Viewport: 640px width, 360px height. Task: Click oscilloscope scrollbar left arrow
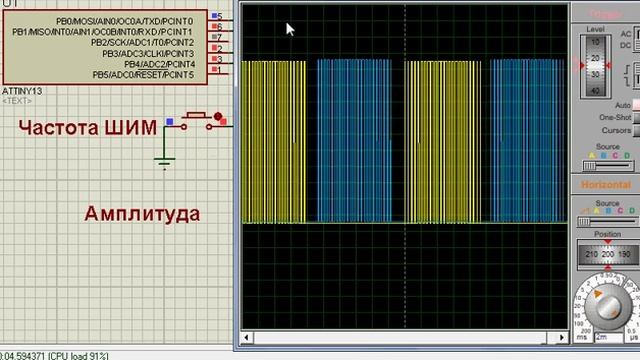point(246,337)
